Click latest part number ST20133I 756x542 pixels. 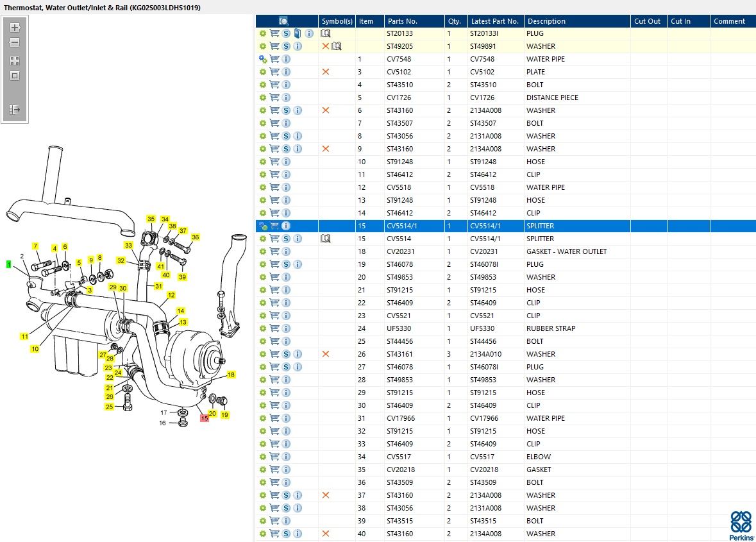tap(484, 33)
